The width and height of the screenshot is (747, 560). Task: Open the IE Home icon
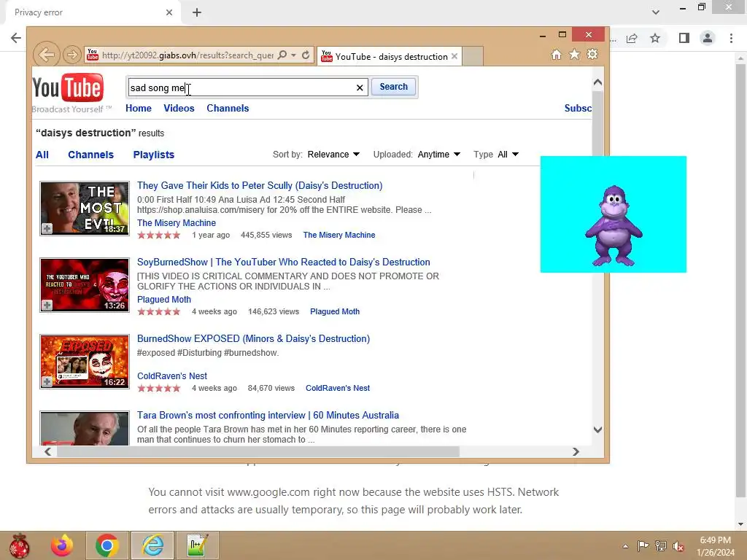pyautogui.click(x=556, y=54)
